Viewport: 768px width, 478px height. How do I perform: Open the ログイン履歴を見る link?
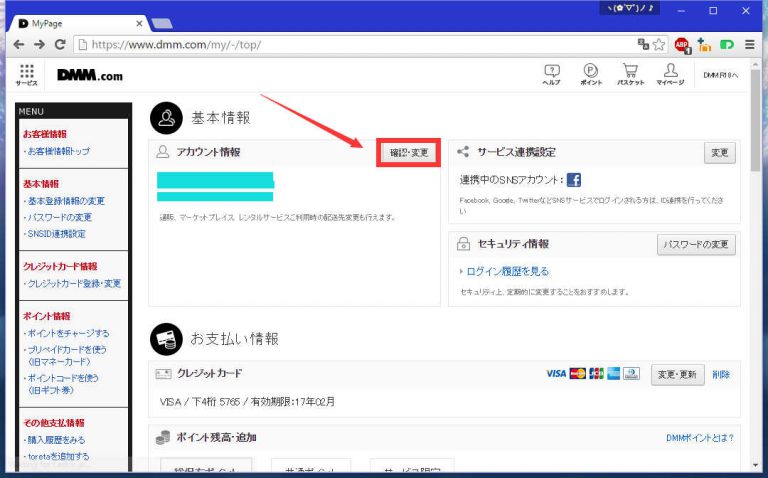click(507, 271)
